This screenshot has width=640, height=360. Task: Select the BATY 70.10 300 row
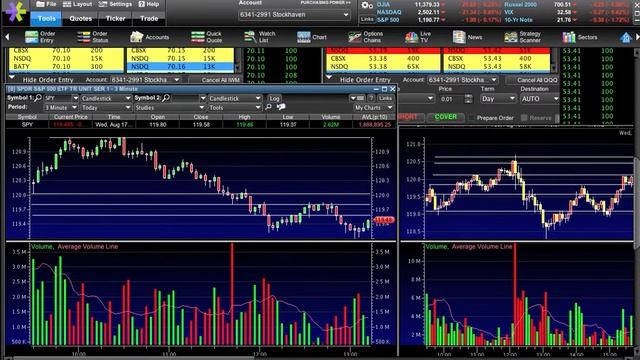pos(66,67)
